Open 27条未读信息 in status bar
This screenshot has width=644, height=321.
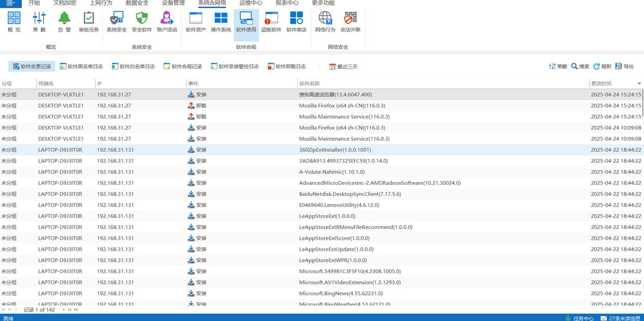[x=620, y=318]
